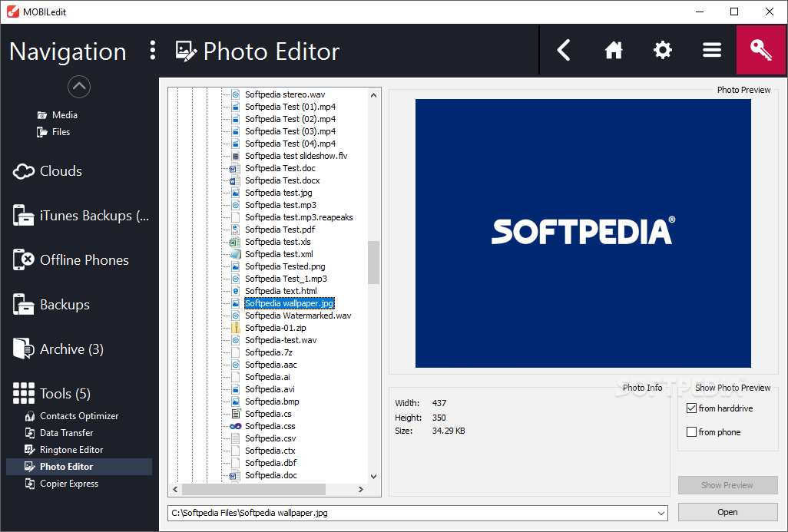The height and width of the screenshot is (532, 788).
Task: Enable the 'from phone' checkbox
Action: (691, 432)
